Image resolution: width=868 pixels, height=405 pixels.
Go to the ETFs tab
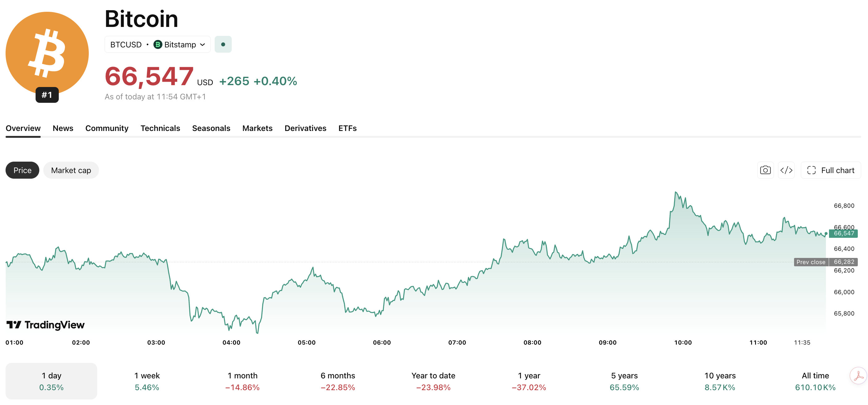coord(347,128)
